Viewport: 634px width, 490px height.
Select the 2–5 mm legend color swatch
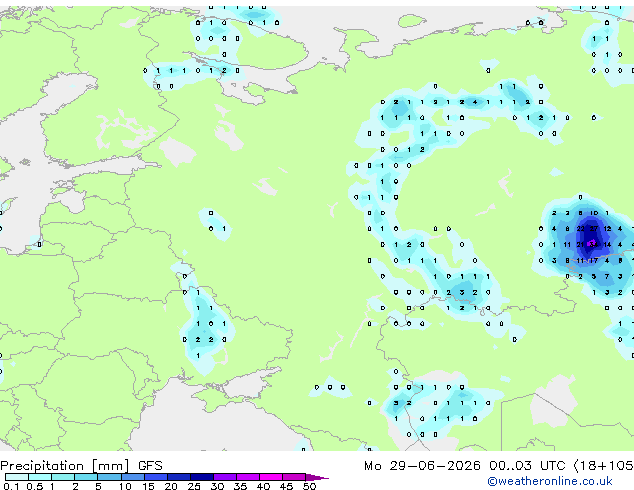[86, 477]
